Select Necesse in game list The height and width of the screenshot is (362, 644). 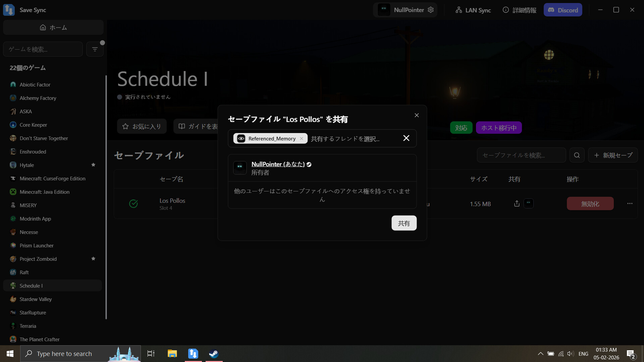52,232
